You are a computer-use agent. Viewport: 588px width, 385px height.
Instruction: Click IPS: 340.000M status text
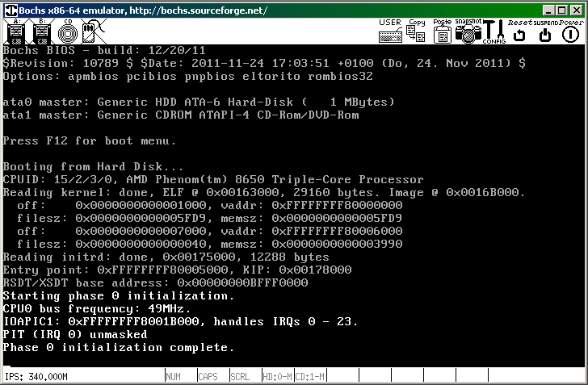click(36, 376)
